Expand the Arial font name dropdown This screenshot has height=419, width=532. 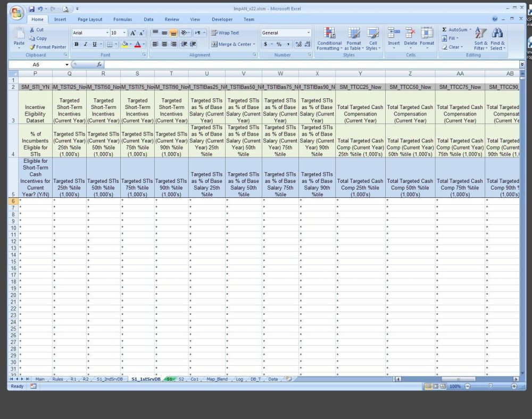[x=106, y=33]
